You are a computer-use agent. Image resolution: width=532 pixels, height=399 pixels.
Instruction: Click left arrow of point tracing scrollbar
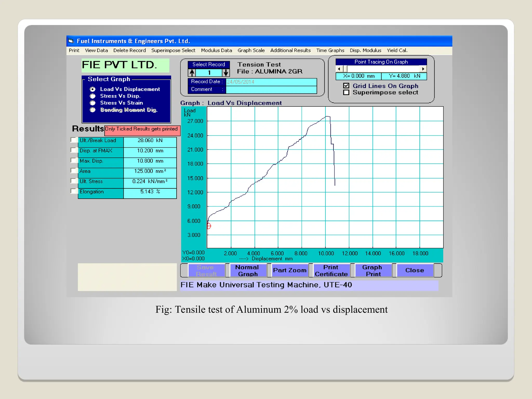[x=339, y=69]
